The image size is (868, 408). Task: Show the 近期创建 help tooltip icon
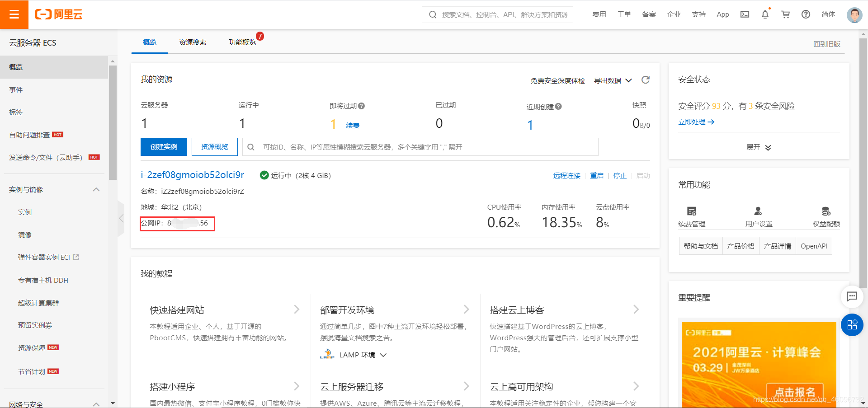tap(558, 107)
